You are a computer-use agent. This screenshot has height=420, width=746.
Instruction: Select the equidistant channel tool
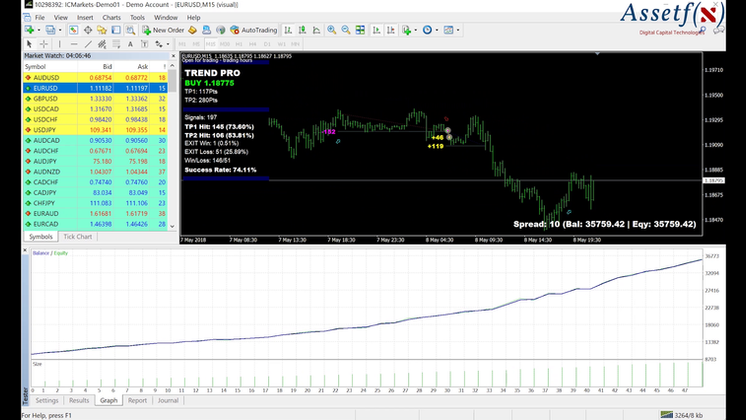click(x=102, y=44)
